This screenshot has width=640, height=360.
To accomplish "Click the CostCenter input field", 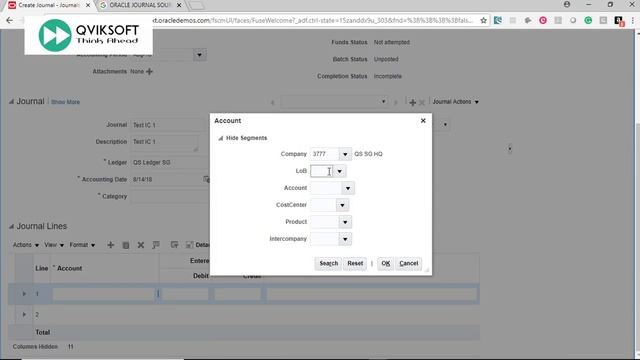I will (x=323, y=205).
